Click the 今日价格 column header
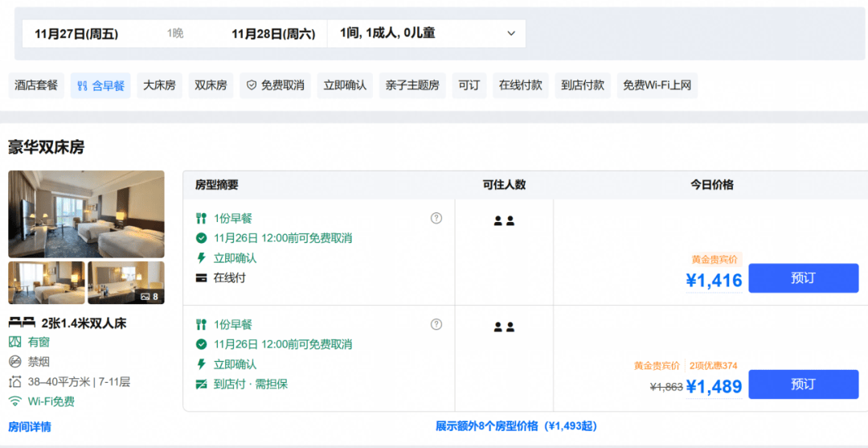This screenshot has height=448, width=868. click(x=712, y=186)
